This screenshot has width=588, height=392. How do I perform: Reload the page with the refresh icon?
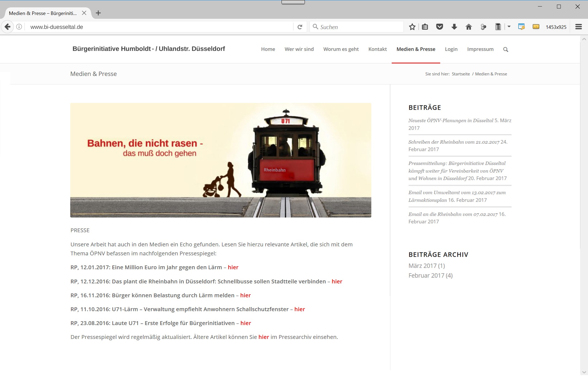click(x=300, y=27)
